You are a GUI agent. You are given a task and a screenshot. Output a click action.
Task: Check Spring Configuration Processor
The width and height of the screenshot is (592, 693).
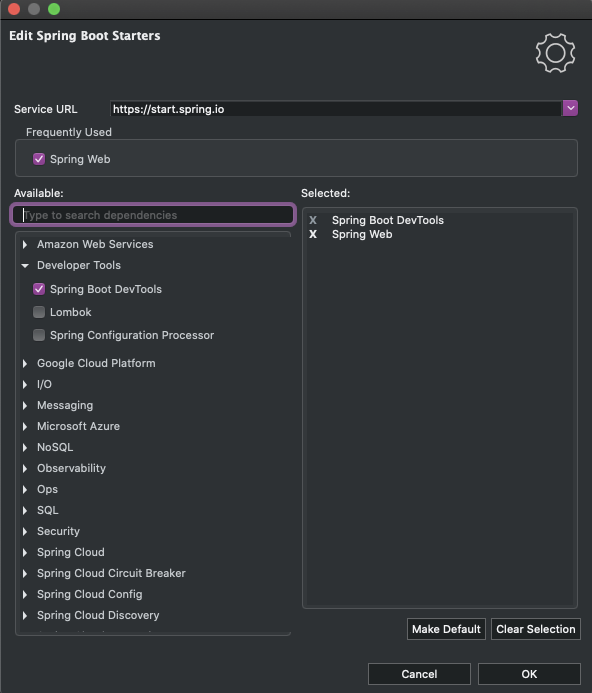39,335
